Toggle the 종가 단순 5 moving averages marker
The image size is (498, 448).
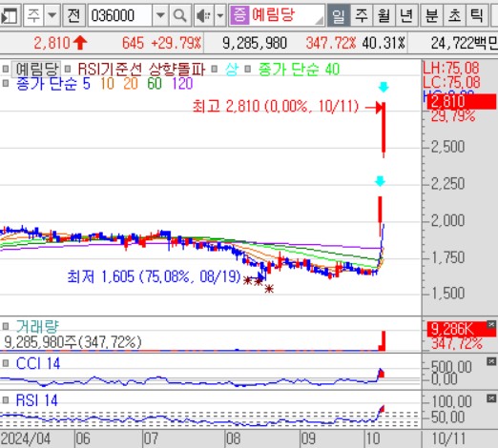click(x=6, y=84)
